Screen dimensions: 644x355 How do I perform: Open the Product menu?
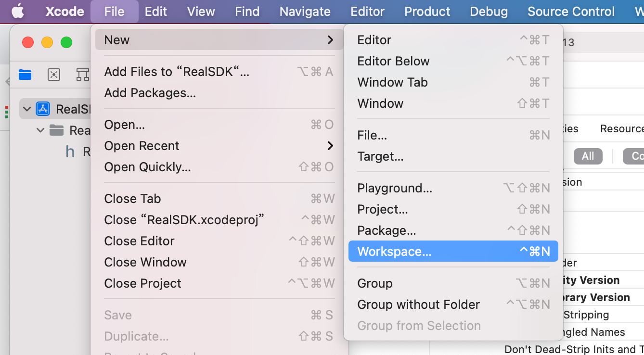point(427,11)
